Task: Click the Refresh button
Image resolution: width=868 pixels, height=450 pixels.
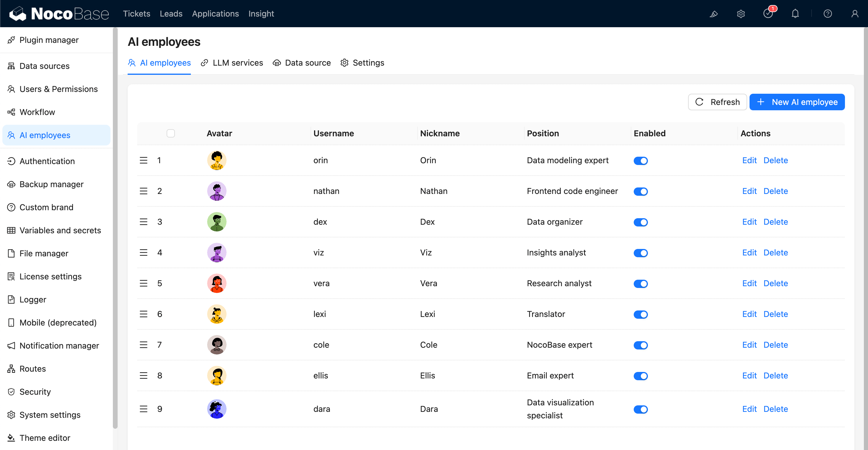Action: pos(717,102)
